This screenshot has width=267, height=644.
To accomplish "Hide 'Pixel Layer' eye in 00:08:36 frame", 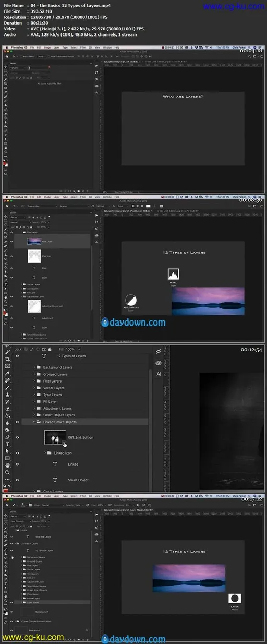I will (11, 242).
